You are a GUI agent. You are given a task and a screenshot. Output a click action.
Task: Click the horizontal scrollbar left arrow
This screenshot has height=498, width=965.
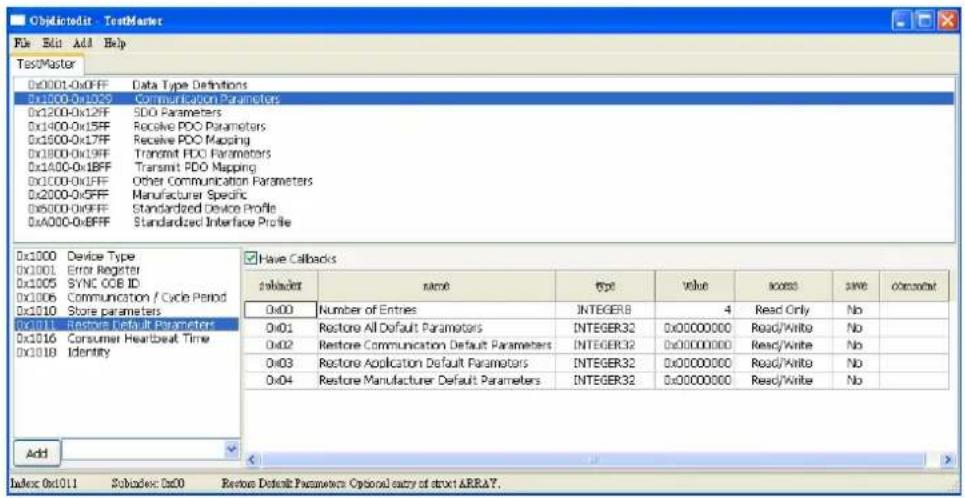(252, 460)
